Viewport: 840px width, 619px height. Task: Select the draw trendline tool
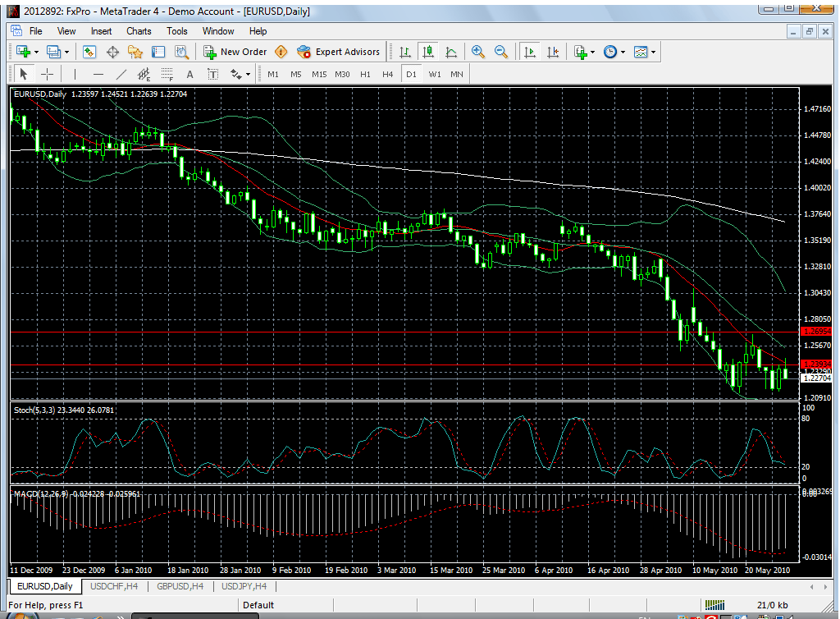pos(121,74)
